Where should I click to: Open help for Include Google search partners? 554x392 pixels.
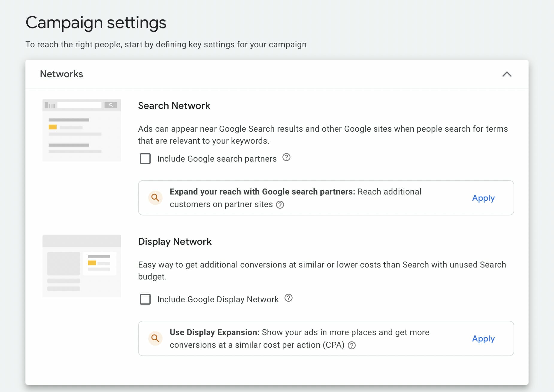tap(287, 158)
